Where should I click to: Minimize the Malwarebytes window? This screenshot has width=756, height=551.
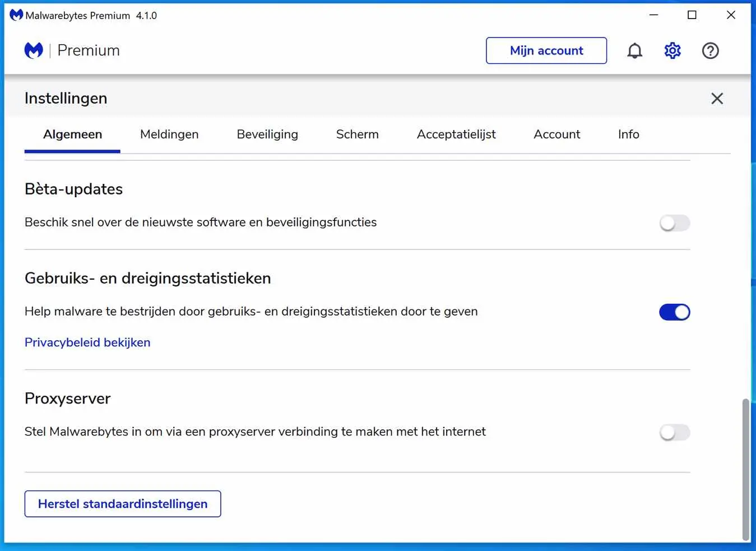pos(653,15)
